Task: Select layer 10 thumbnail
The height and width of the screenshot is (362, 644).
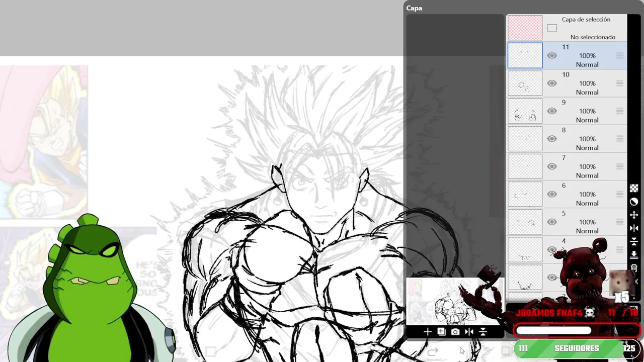Action: point(525,83)
